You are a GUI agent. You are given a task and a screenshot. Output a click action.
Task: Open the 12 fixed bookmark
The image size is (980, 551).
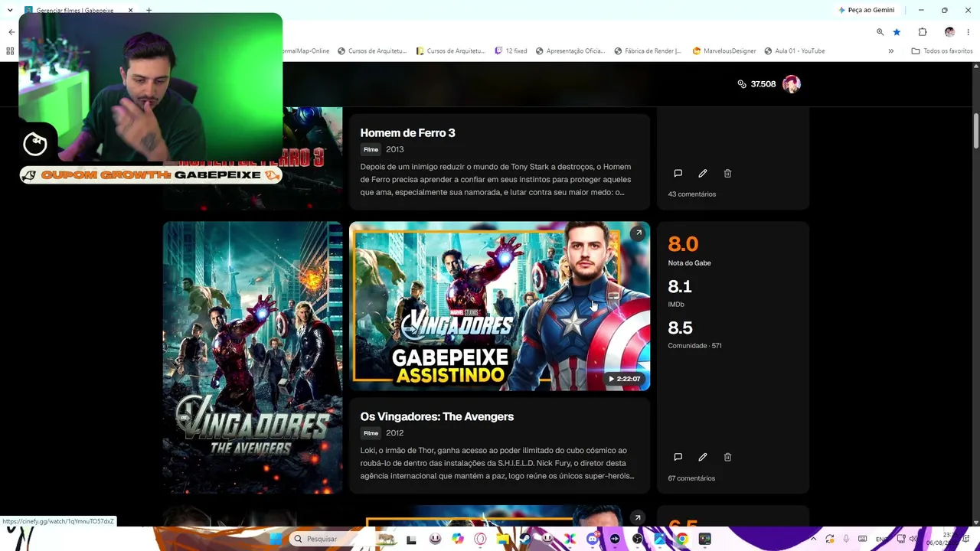(511, 51)
